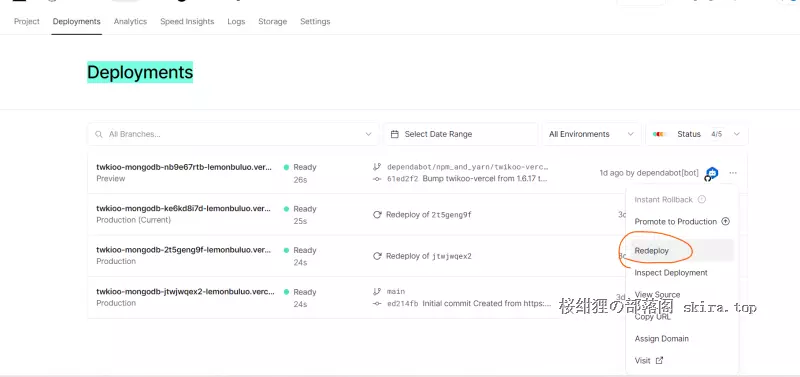800x377 pixels.
Task: Open the Settings tab
Action: coord(315,21)
